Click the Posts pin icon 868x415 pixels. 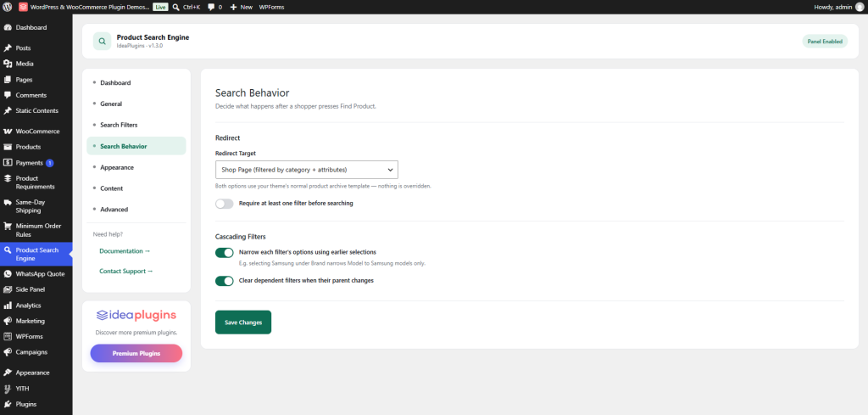(x=8, y=48)
